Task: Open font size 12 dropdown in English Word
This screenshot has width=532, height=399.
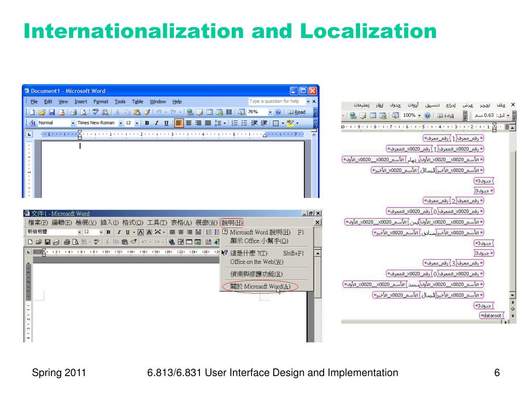Action: point(137,123)
